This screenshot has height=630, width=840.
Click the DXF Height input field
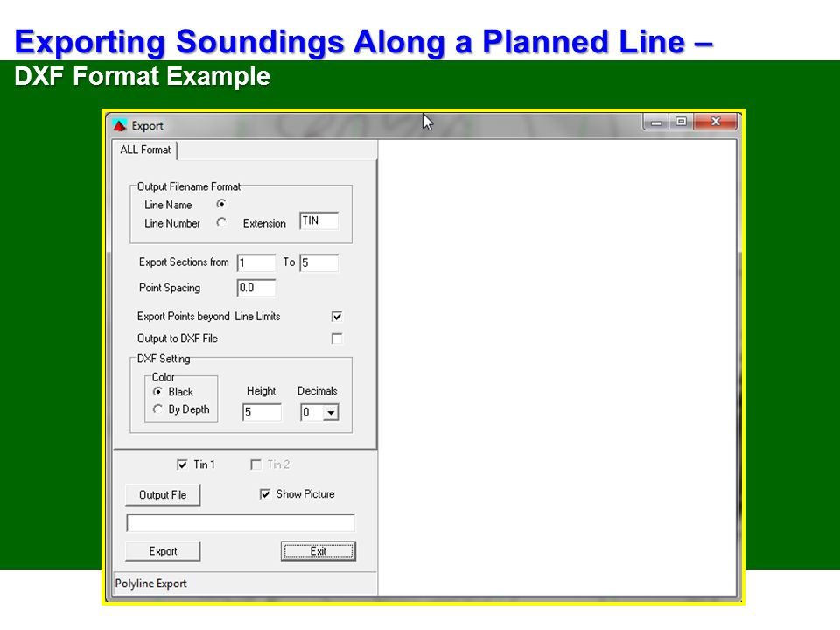[x=262, y=412]
